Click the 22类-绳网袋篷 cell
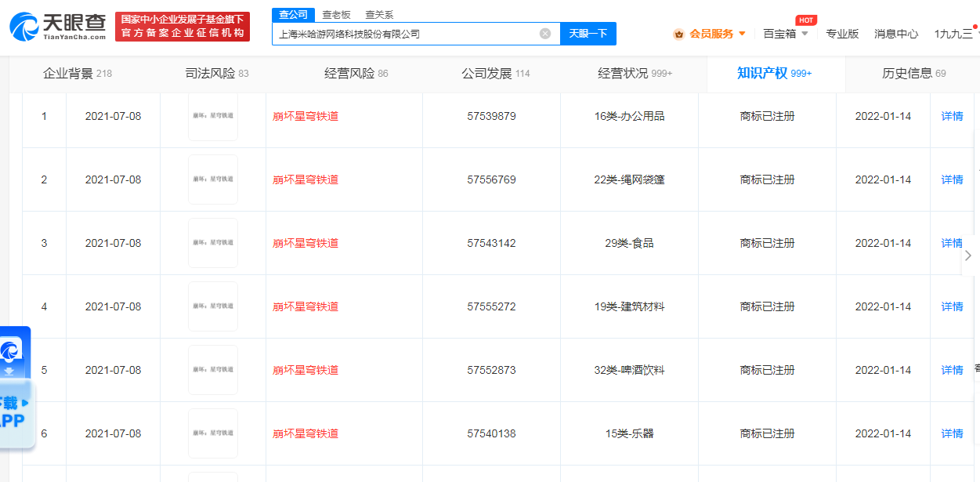The width and height of the screenshot is (980, 482). (x=629, y=179)
